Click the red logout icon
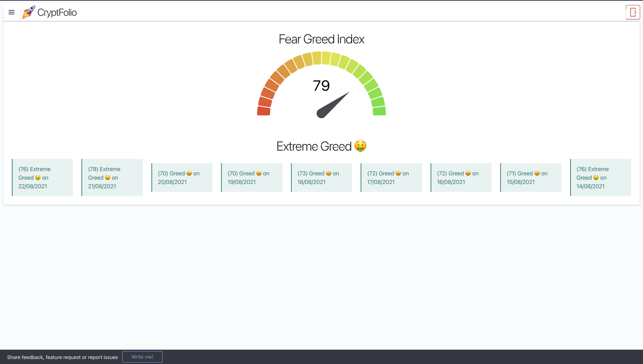 (633, 12)
